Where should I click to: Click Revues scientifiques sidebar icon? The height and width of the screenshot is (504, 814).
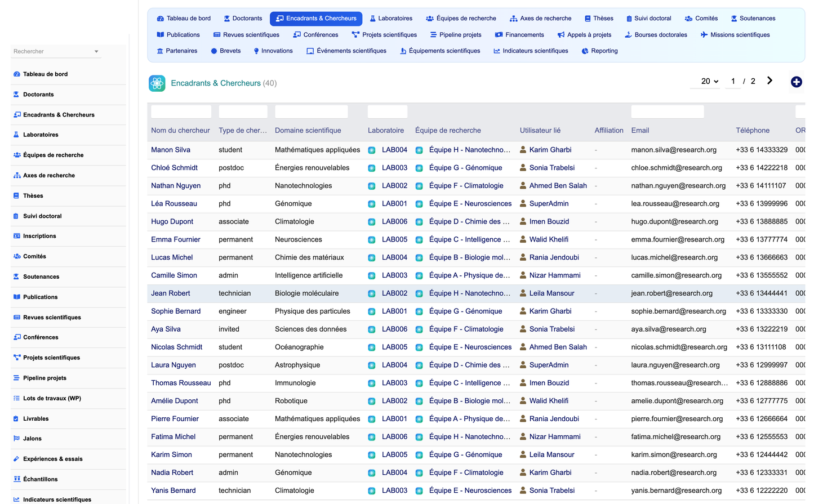click(x=17, y=318)
